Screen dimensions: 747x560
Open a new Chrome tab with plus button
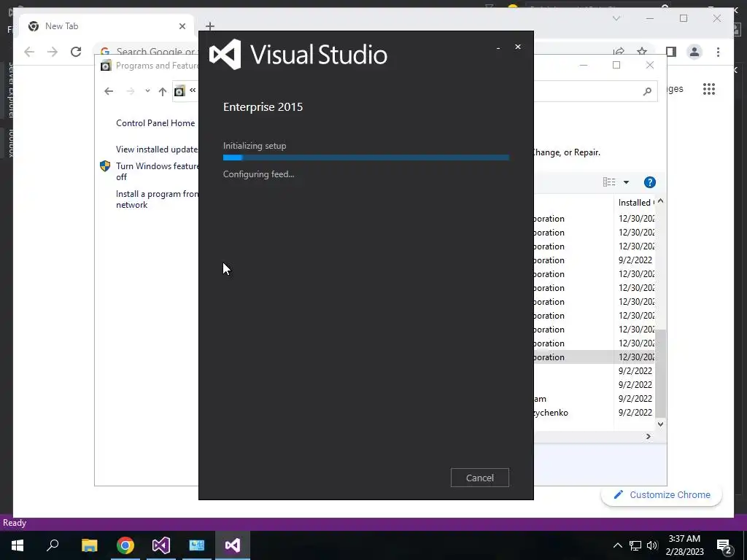(209, 26)
